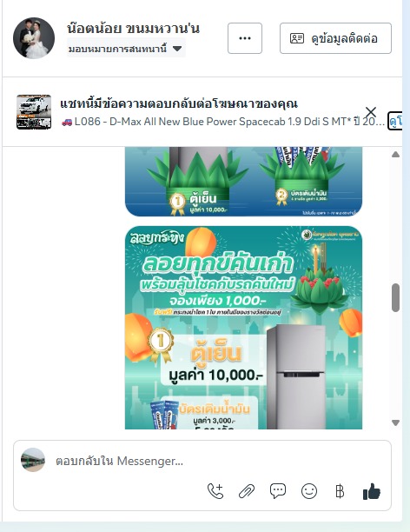Open the D-Max L086 ad link text
410x532 pixels.
[222, 122]
